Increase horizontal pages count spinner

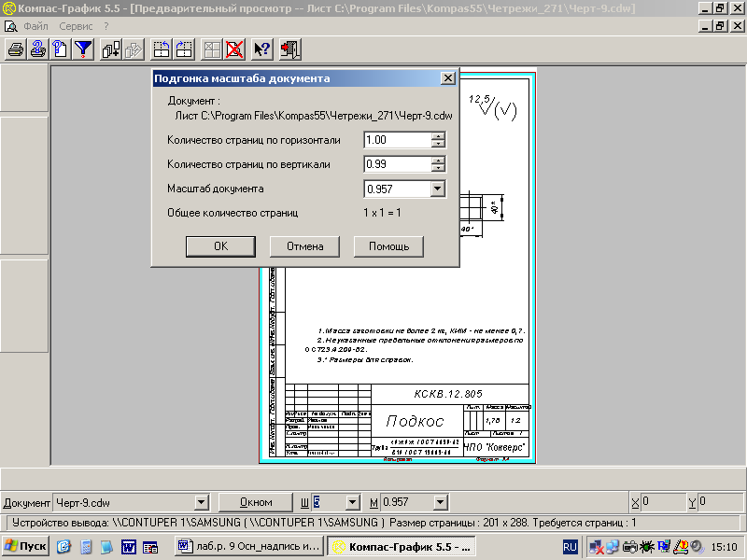(x=438, y=136)
